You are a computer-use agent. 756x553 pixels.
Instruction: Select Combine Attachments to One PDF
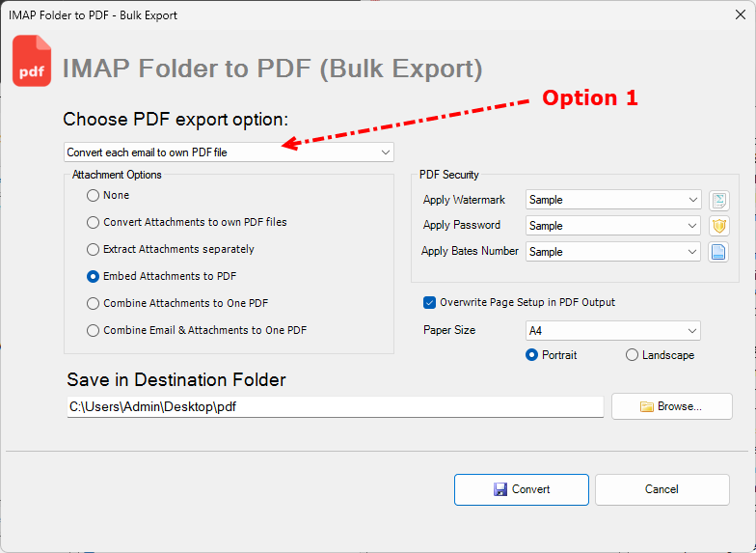tap(94, 303)
